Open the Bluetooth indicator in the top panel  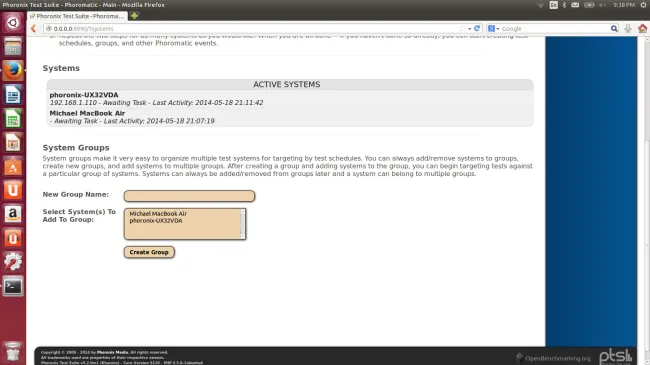[564, 5]
